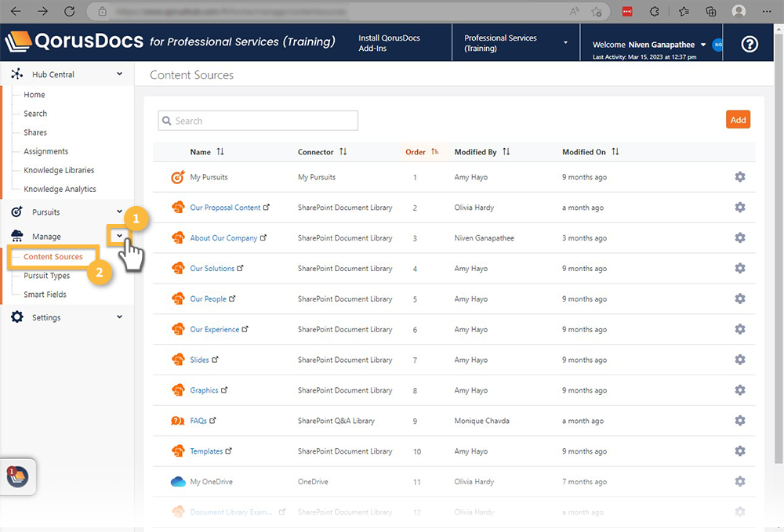Image resolution: width=784 pixels, height=532 pixels.
Task: Open Knowledge Libraries in sidebar
Action: (x=59, y=170)
